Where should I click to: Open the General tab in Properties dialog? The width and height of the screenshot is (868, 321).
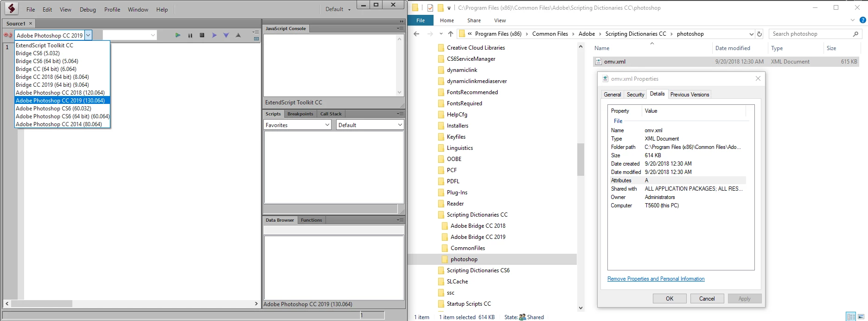pos(612,94)
